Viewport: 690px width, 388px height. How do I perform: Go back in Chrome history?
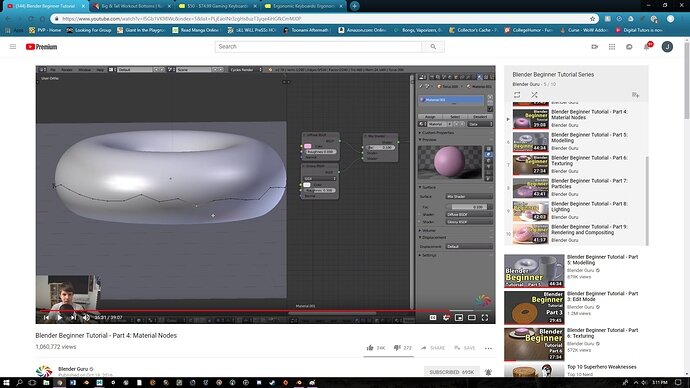pyautogui.click(x=8, y=19)
